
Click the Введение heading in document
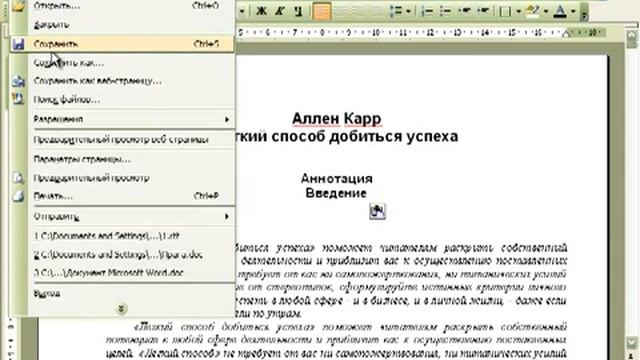coord(336,193)
